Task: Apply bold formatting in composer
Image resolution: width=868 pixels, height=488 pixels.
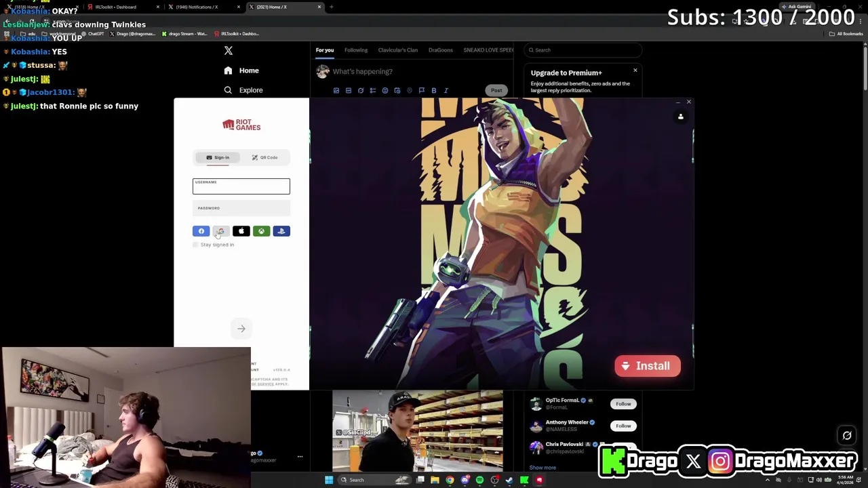Action: click(434, 91)
